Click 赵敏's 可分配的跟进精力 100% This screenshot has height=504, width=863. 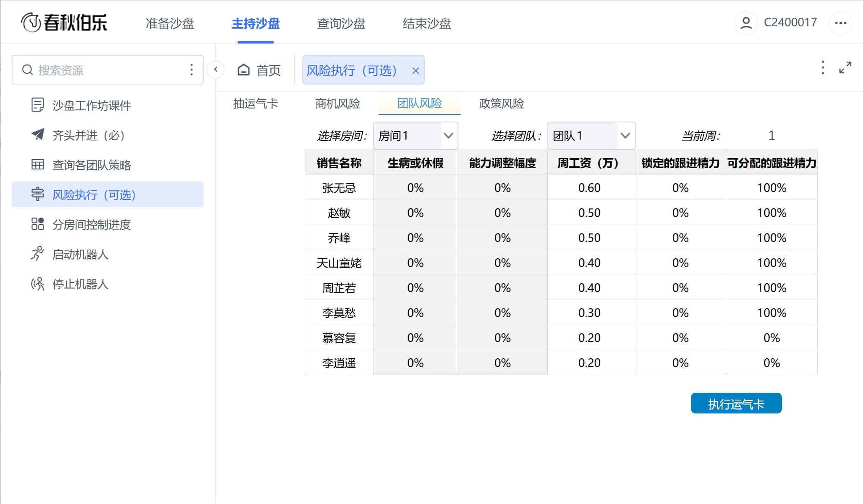click(x=772, y=213)
